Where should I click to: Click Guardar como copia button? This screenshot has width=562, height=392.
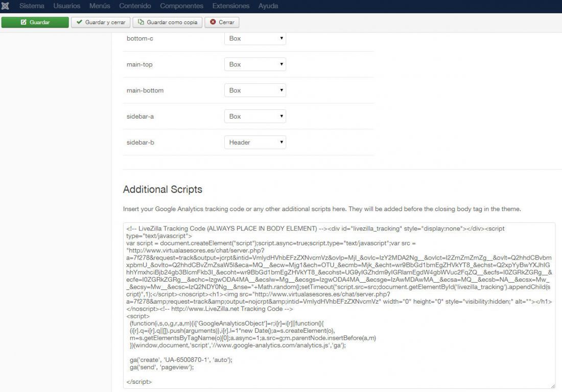click(168, 22)
